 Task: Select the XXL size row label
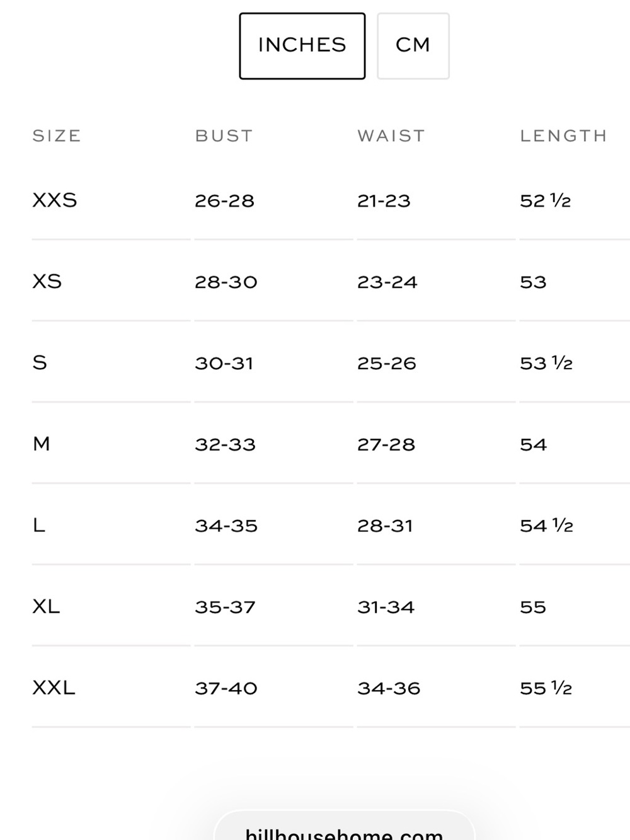[54, 688]
